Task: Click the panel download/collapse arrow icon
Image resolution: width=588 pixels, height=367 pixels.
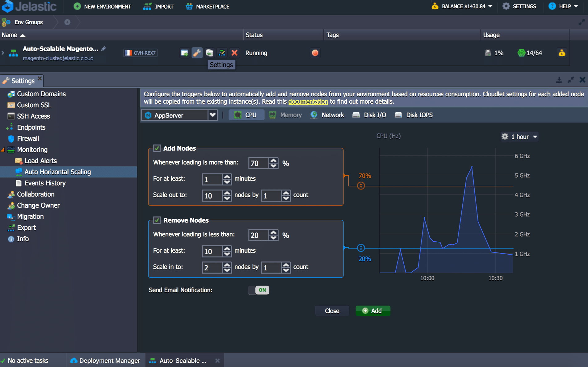Action: tap(559, 80)
